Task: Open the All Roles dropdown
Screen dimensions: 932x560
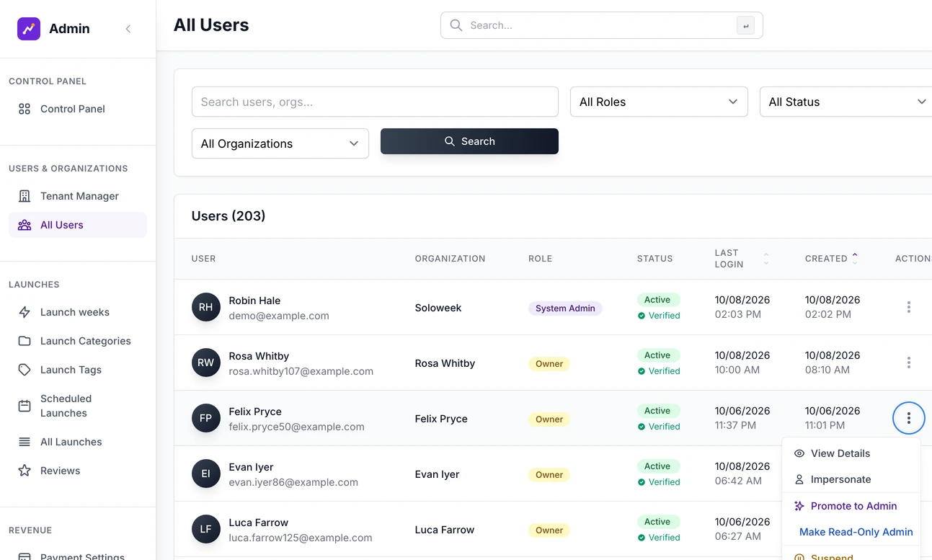Action: point(659,102)
